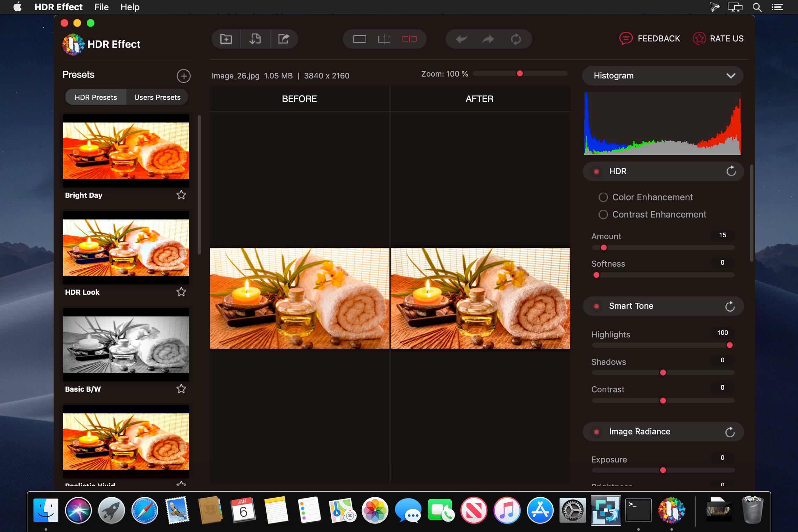Select side-by-side before/after view
798x532 pixels.
click(x=409, y=39)
